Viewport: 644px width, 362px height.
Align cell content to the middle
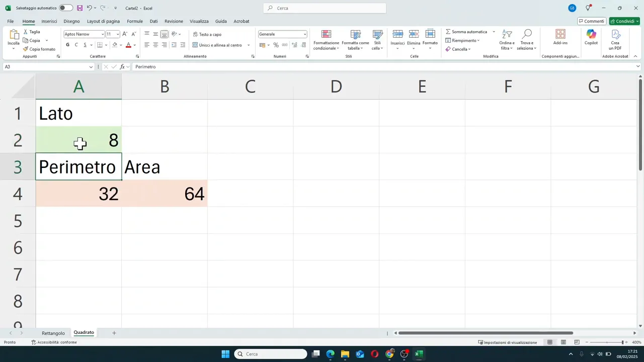[155, 34]
